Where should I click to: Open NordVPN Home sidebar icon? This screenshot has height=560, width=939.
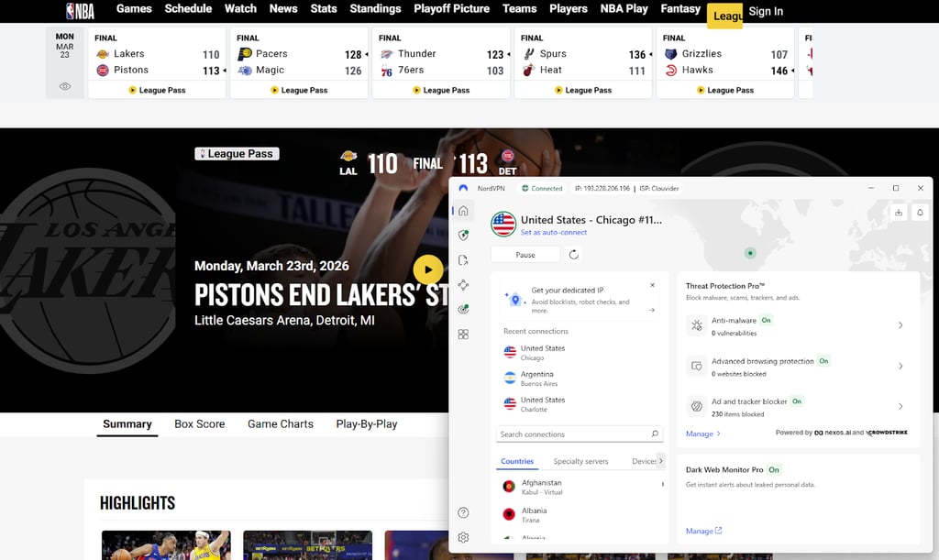pos(463,211)
